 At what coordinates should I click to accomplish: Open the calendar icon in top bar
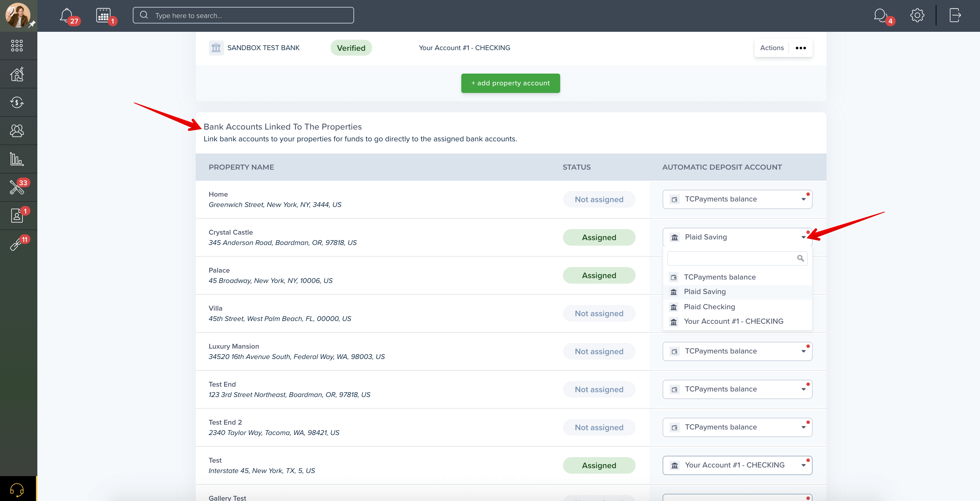pos(103,15)
